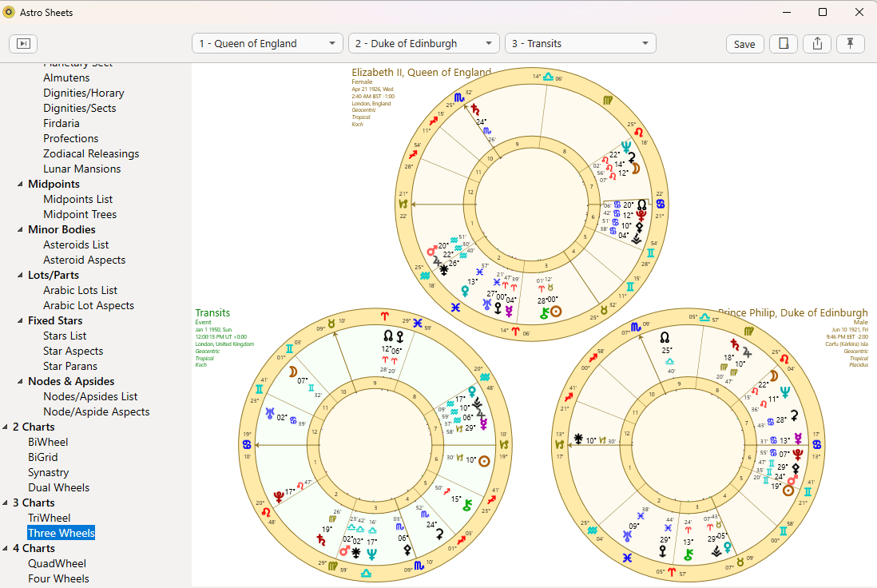877x588 pixels.
Task: Click the Astro Sheets app icon
Action: click(9, 12)
